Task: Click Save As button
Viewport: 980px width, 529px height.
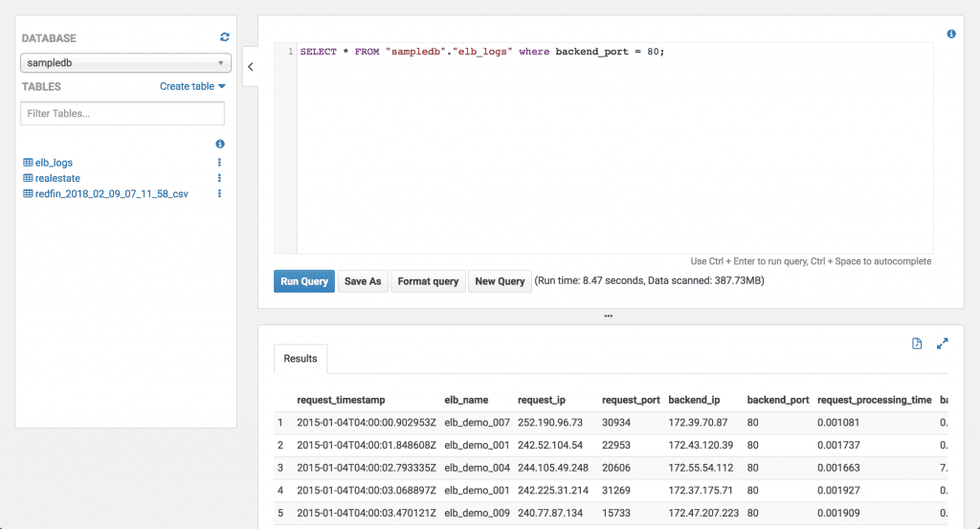Action: pyautogui.click(x=363, y=281)
